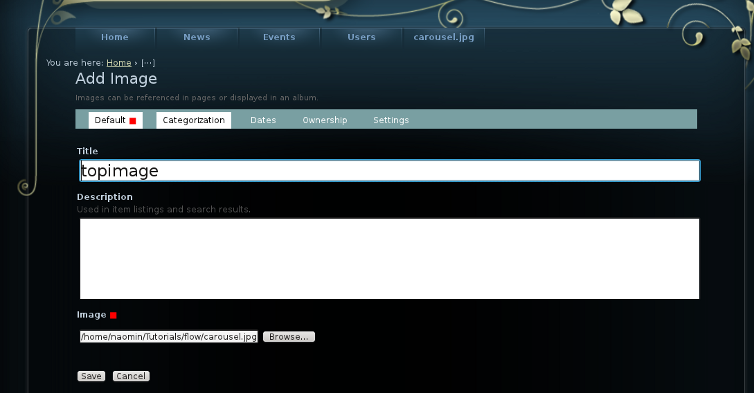Open the Home navigation tab
Screen dimensions: 754x393
[114, 38]
